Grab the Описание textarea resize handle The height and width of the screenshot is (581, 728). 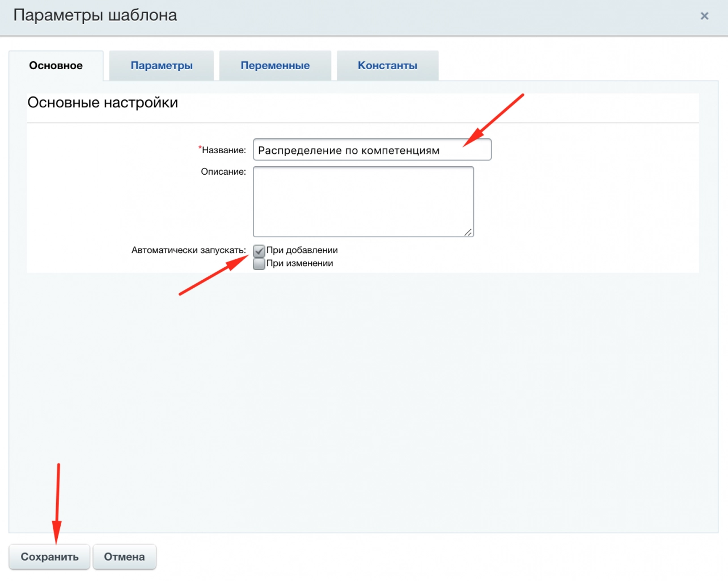(468, 231)
